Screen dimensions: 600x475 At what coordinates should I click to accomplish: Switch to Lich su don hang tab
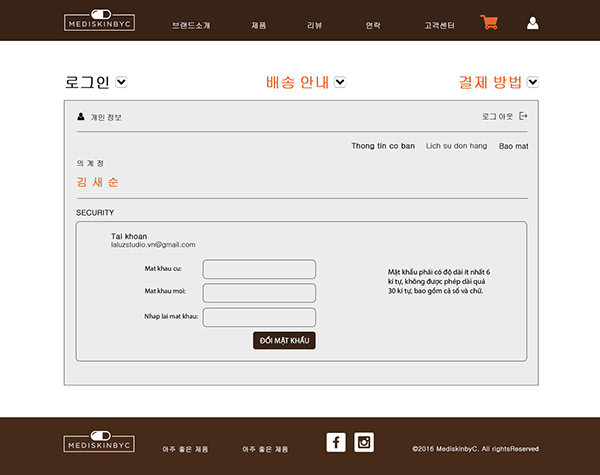click(456, 146)
